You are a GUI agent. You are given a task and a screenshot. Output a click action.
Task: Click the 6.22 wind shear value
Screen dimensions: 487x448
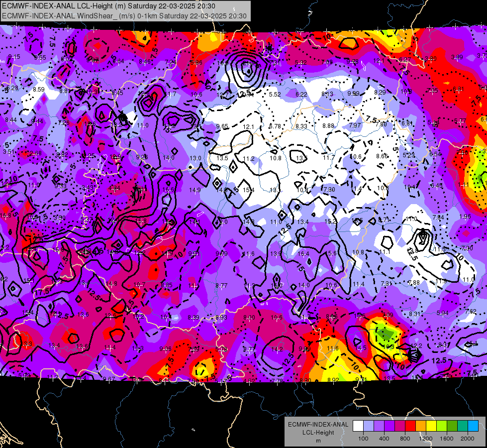coord(301,94)
